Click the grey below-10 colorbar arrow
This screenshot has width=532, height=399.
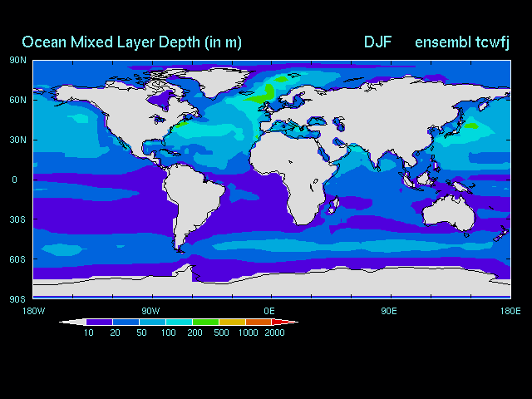tap(72, 322)
